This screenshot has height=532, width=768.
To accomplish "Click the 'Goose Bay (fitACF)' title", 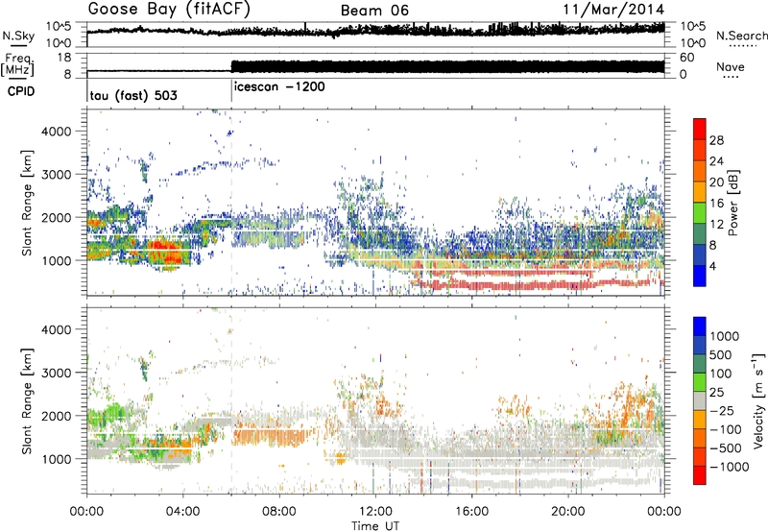I will coord(169,10).
